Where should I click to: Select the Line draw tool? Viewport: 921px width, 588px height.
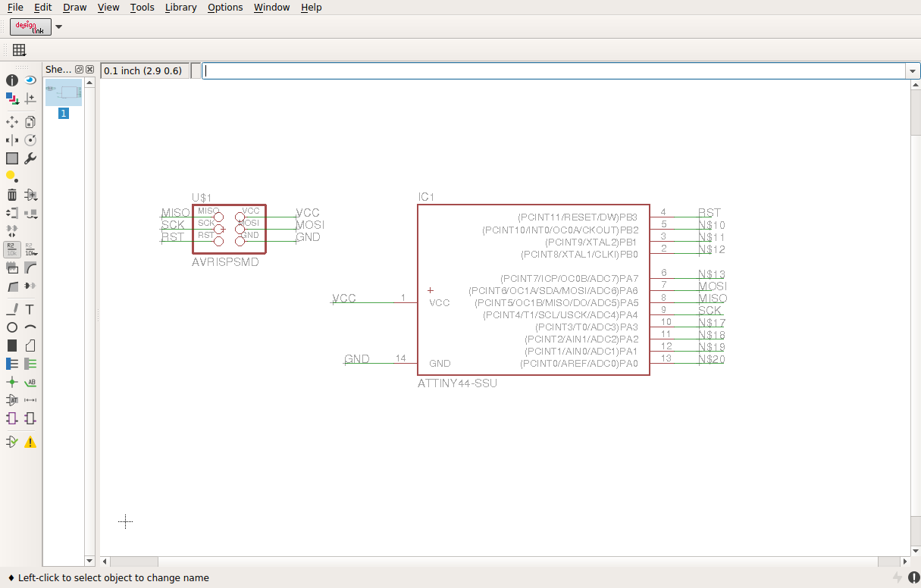coord(12,309)
